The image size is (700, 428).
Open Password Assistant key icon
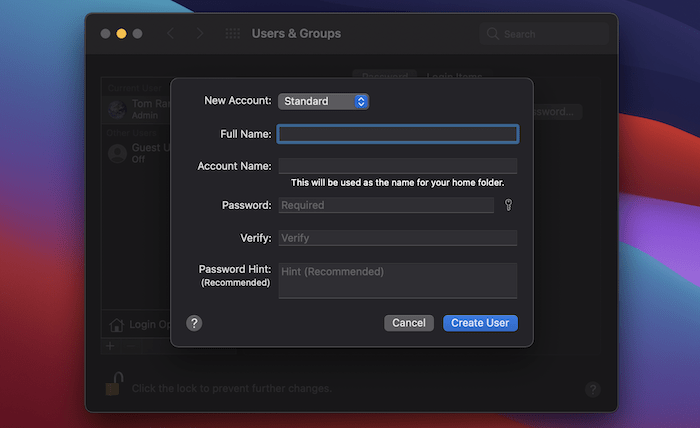508,205
